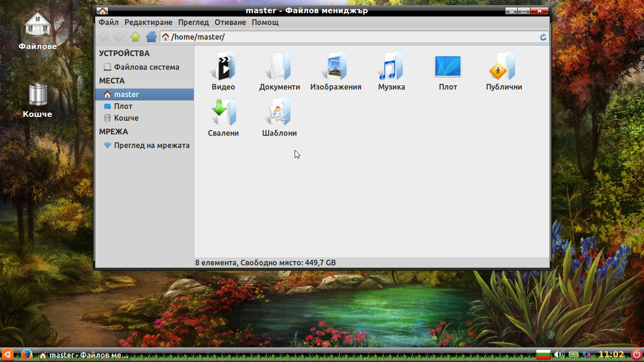Image resolution: width=644 pixels, height=362 pixels.
Task: Open Кошче in the sidebar
Action: (x=144, y=118)
